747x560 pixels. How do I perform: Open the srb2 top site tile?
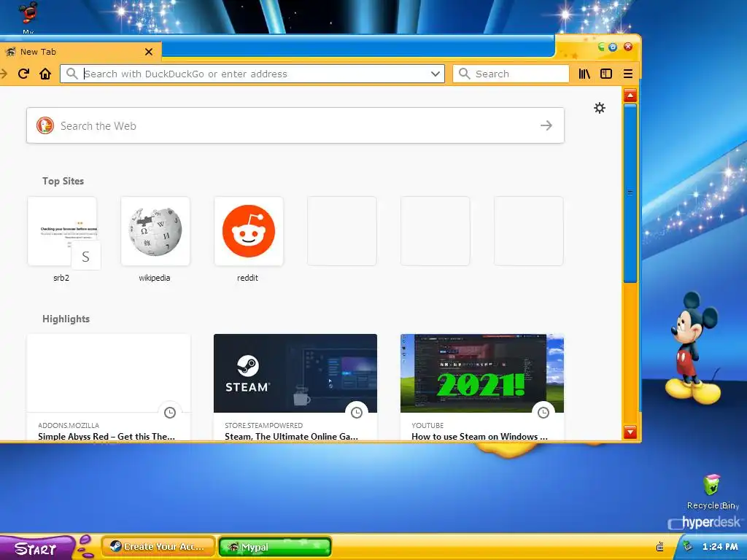pyautogui.click(x=62, y=231)
